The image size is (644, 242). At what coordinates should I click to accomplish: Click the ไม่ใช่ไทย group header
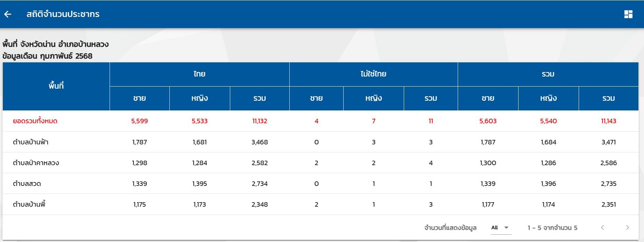tap(373, 74)
